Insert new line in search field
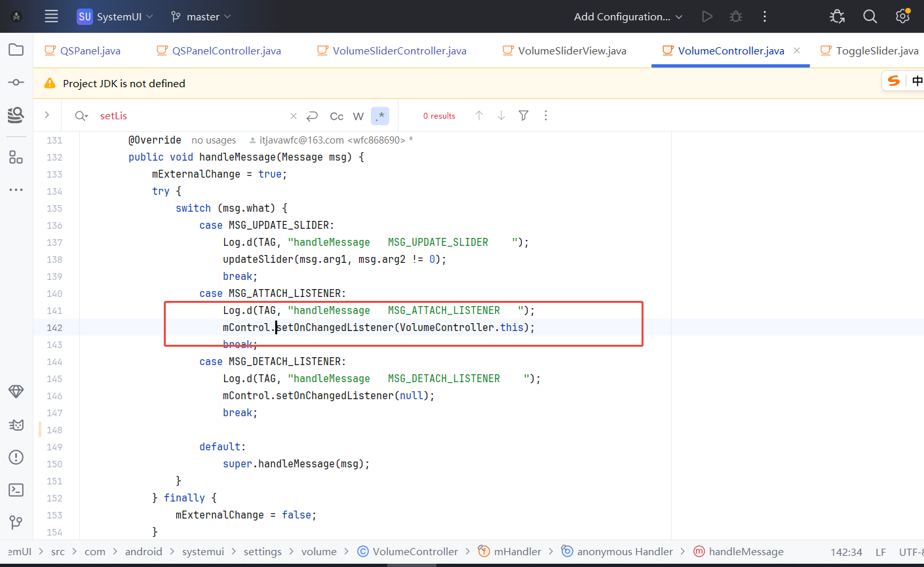 coord(313,116)
